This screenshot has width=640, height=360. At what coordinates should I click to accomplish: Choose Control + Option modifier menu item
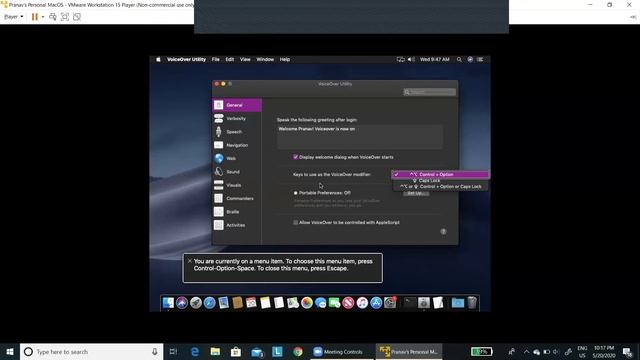point(440,174)
